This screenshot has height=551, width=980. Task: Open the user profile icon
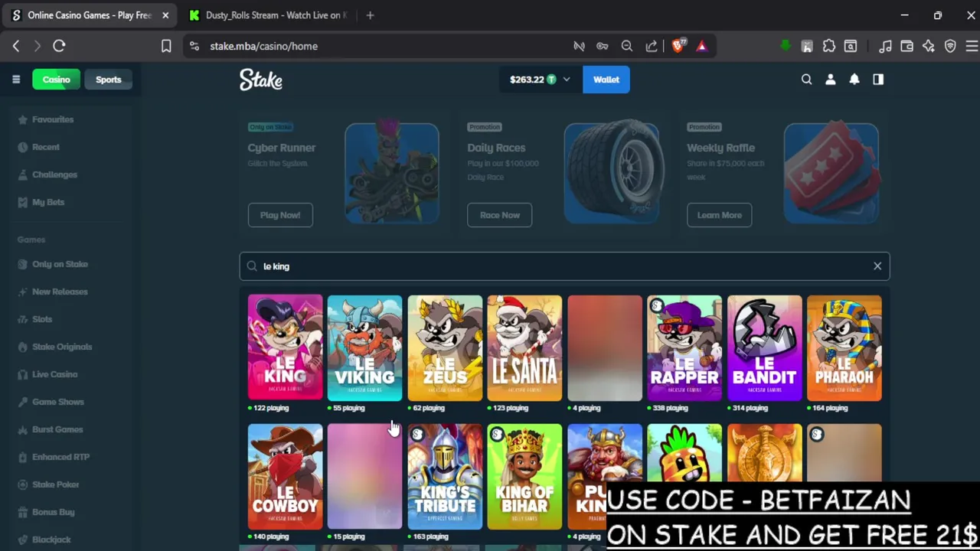pos(830,80)
